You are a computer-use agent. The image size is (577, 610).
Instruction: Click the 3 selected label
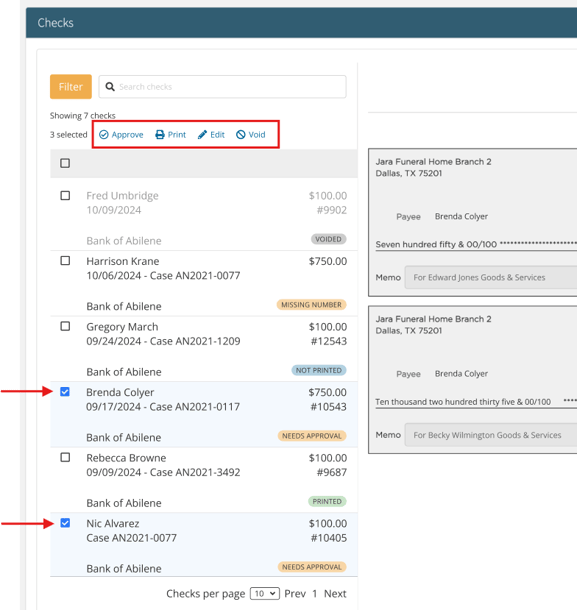click(x=68, y=135)
